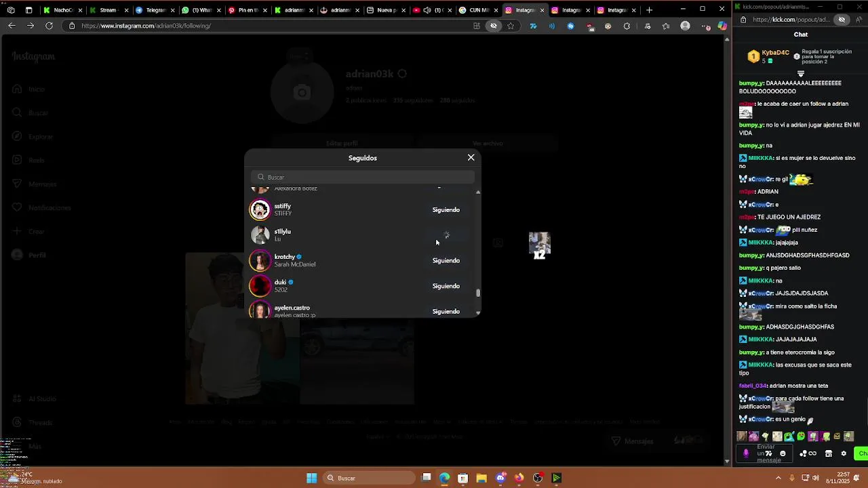Click the Seguidos list scrollbar thumb
This screenshot has height=488, width=868.
[x=478, y=293]
